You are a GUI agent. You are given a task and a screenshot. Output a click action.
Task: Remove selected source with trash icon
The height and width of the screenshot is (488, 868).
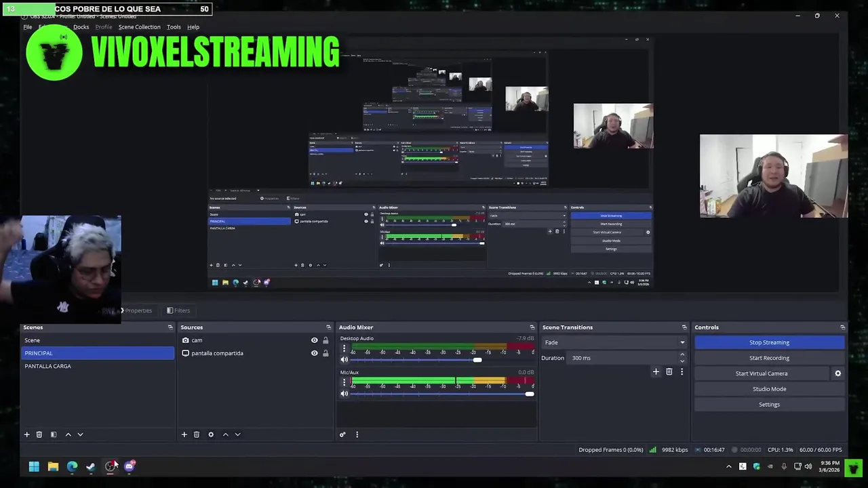[x=197, y=434]
